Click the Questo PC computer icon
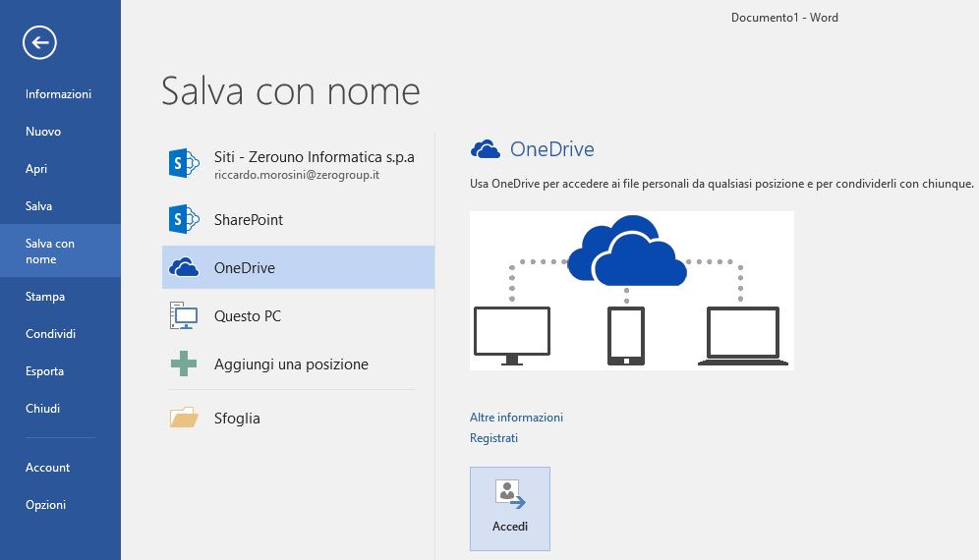This screenshot has width=979, height=560. [x=184, y=315]
